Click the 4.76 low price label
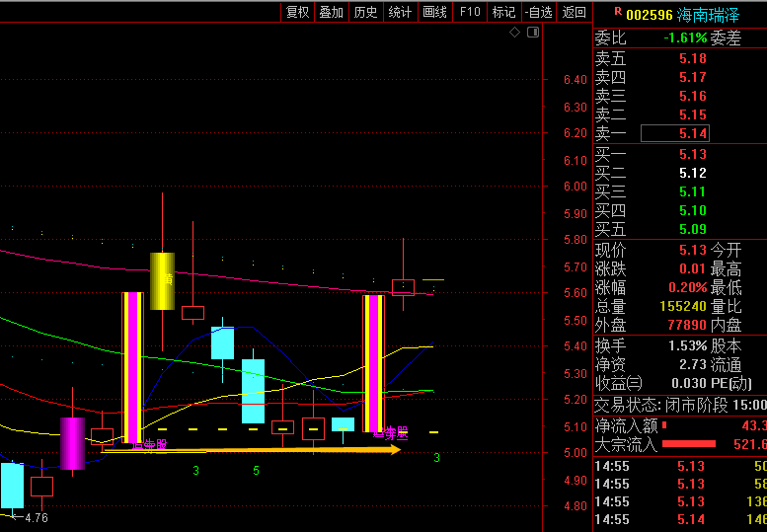The height and width of the screenshot is (532, 767). pos(37,518)
